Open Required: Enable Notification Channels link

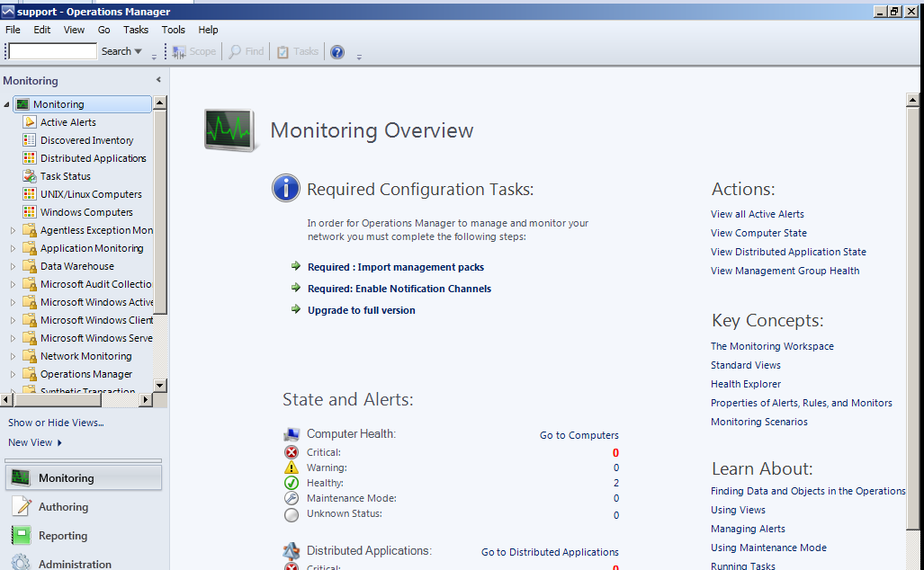coord(399,289)
